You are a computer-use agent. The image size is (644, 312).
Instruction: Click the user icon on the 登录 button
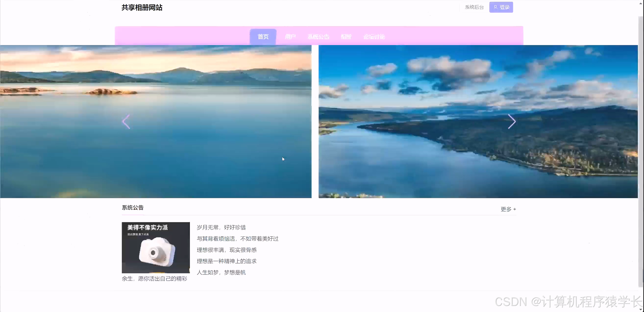click(496, 7)
